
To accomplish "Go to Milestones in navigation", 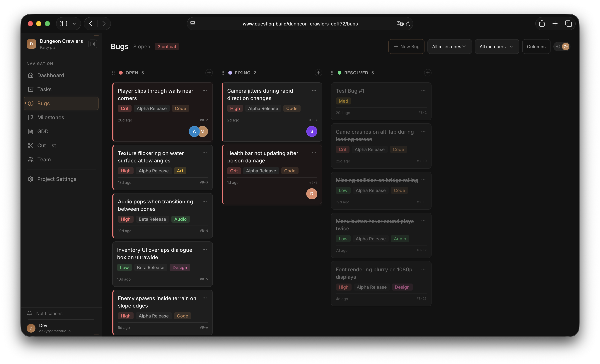I will coord(51,117).
